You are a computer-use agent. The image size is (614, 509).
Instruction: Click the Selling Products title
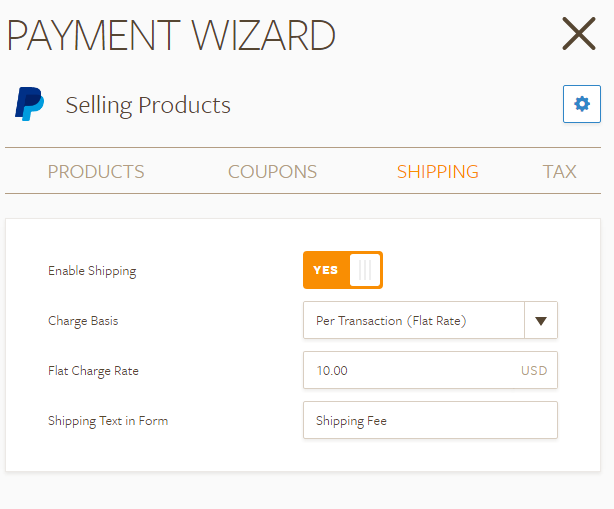pos(148,105)
